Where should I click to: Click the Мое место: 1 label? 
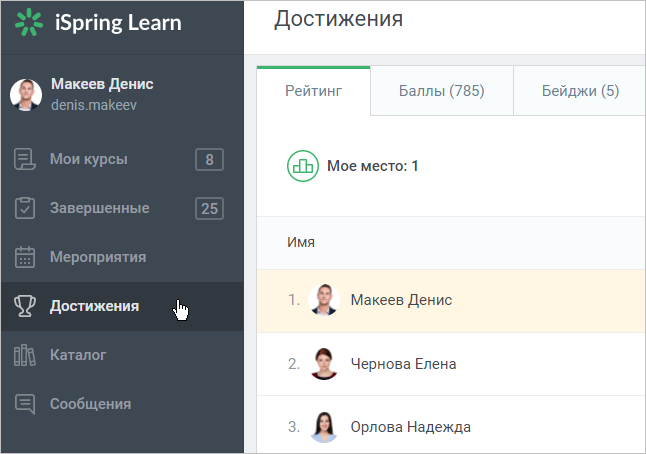[x=372, y=166]
